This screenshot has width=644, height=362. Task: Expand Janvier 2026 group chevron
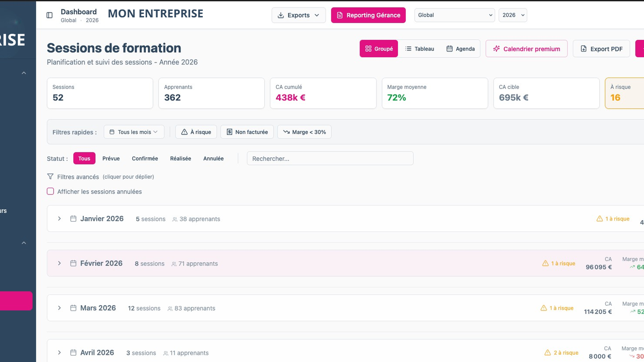[x=59, y=219]
